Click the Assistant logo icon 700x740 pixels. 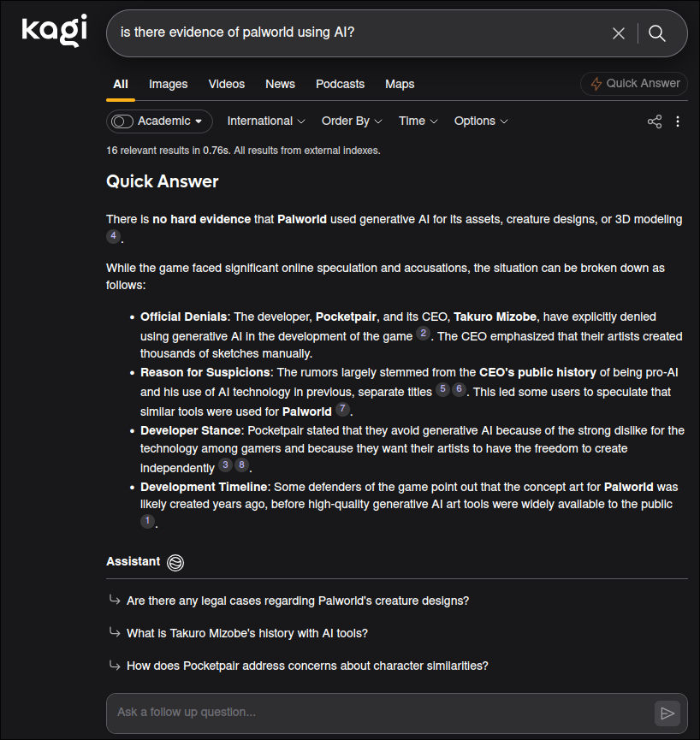tap(175, 562)
